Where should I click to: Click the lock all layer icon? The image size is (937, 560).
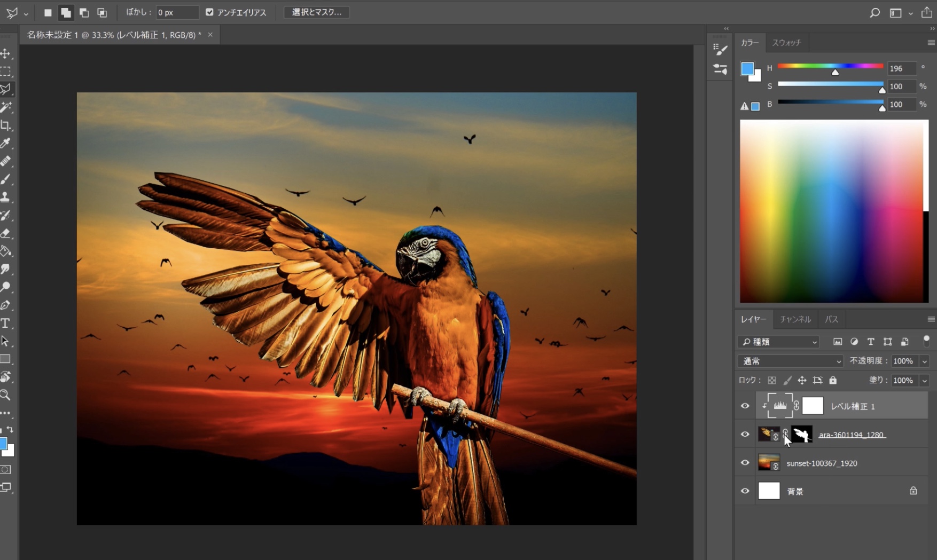(833, 380)
